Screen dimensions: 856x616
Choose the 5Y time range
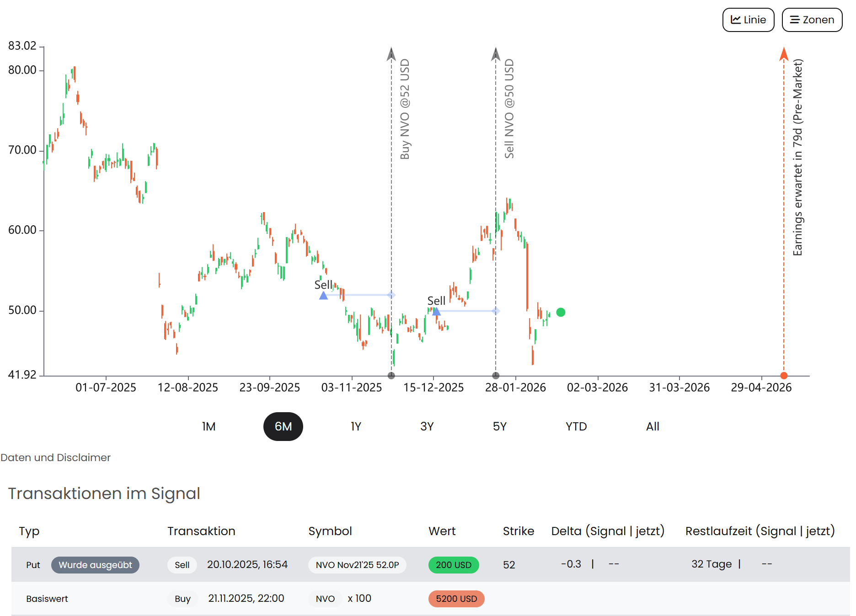click(x=499, y=426)
